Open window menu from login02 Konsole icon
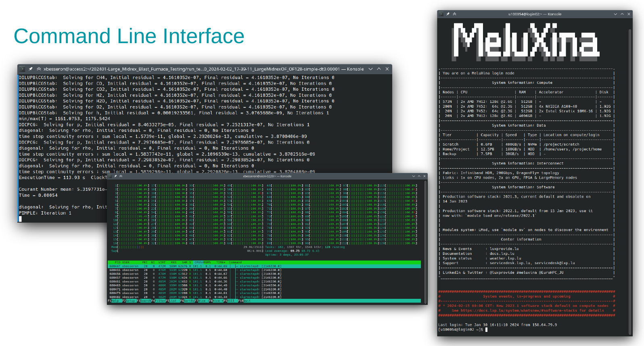 point(441,14)
